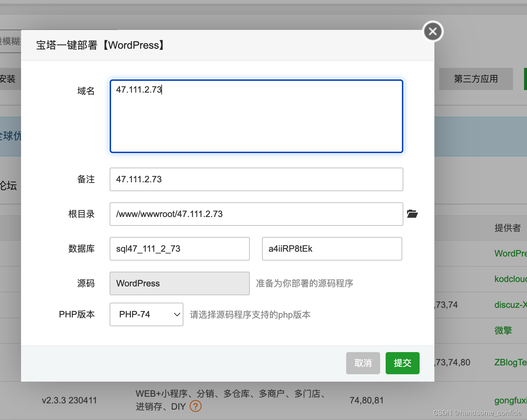
Task: Edit the 备注 remarks field
Action: [256, 179]
